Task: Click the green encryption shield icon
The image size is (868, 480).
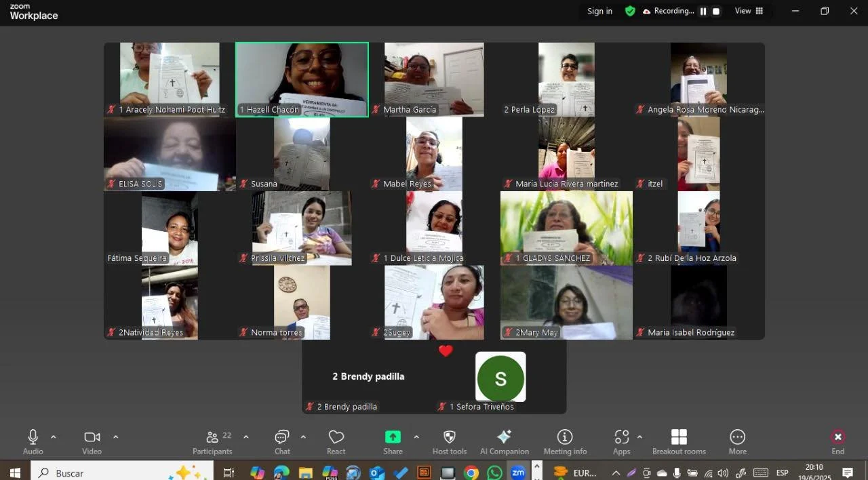Action: pyautogui.click(x=630, y=11)
